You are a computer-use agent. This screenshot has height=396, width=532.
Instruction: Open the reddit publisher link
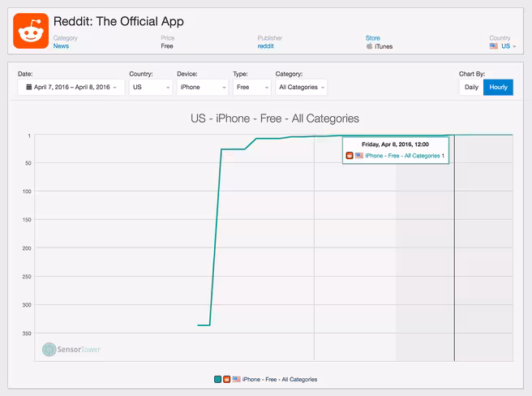265,46
